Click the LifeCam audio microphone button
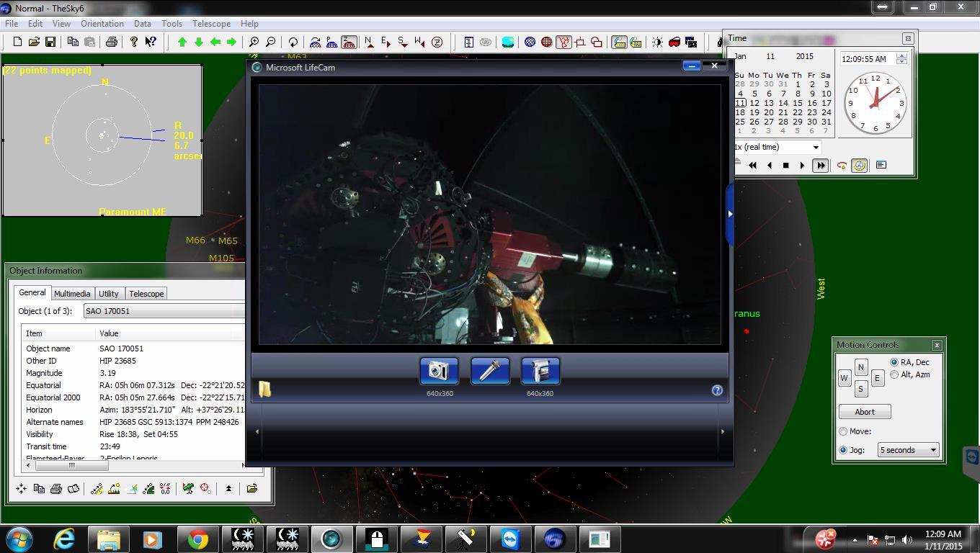Image resolution: width=980 pixels, height=553 pixels. tap(490, 371)
